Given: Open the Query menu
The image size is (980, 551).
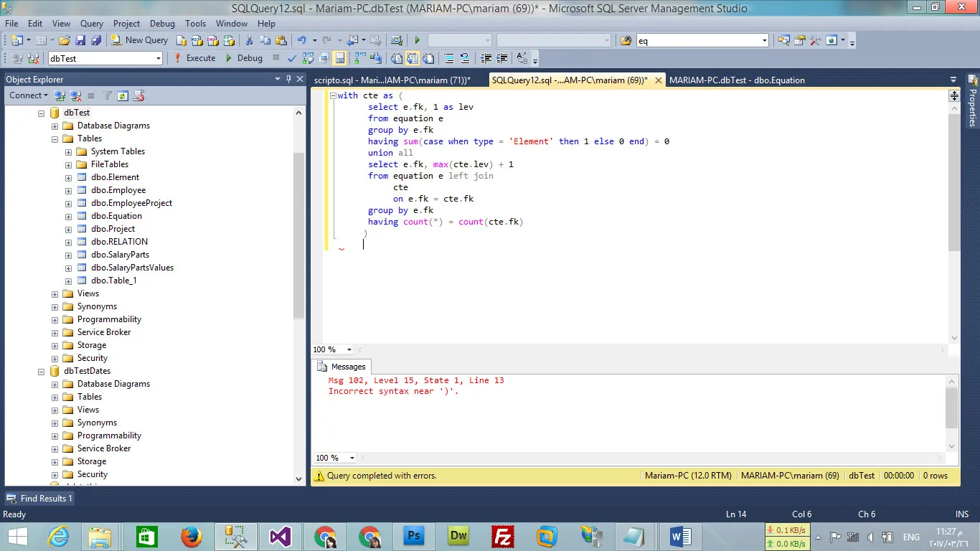Looking at the screenshot, I should [91, 24].
